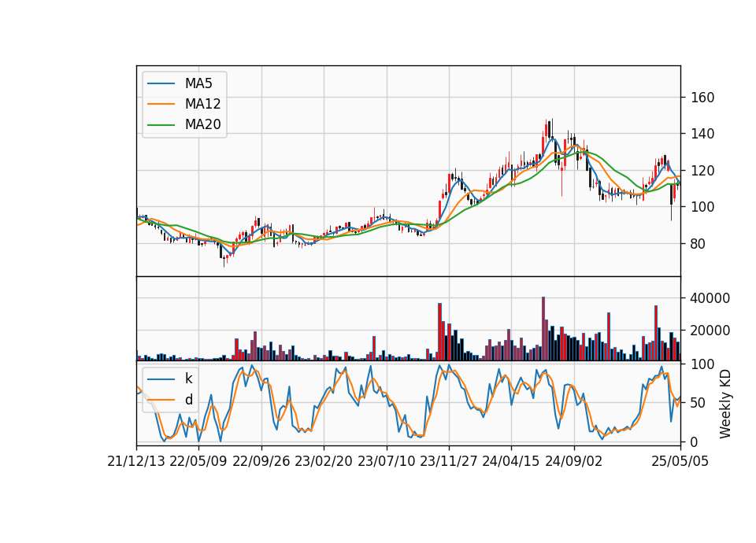The image size is (756, 543).
Task: Click the 50 tick on KD axis
Action: [699, 402]
